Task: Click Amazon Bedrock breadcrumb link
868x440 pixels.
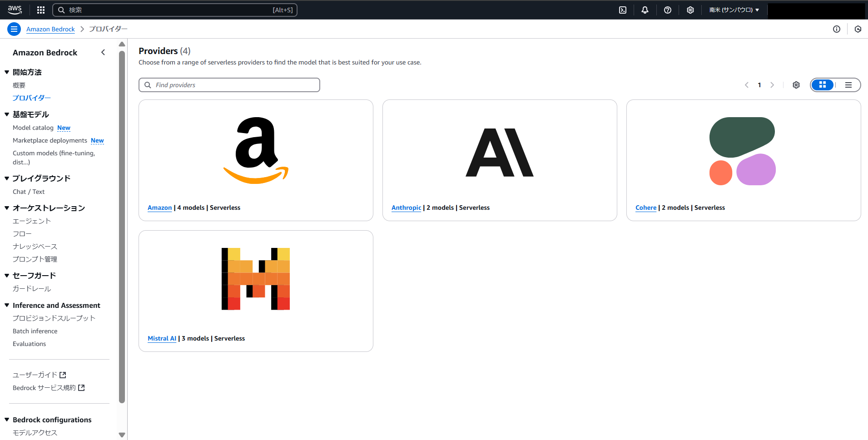Action: (x=50, y=29)
